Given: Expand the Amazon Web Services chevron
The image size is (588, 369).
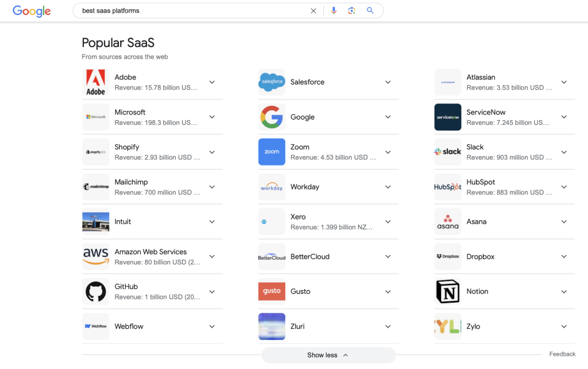Looking at the screenshot, I should click(212, 257).
